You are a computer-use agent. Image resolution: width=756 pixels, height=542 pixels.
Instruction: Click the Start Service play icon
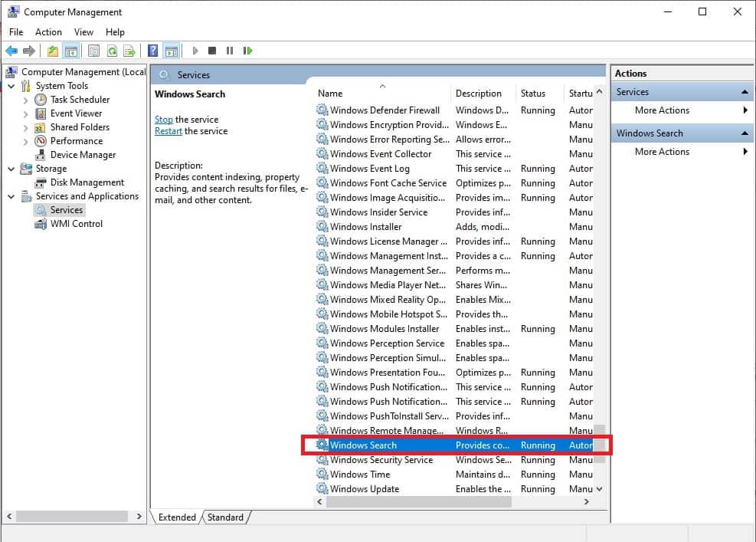[x=195, y=51]
